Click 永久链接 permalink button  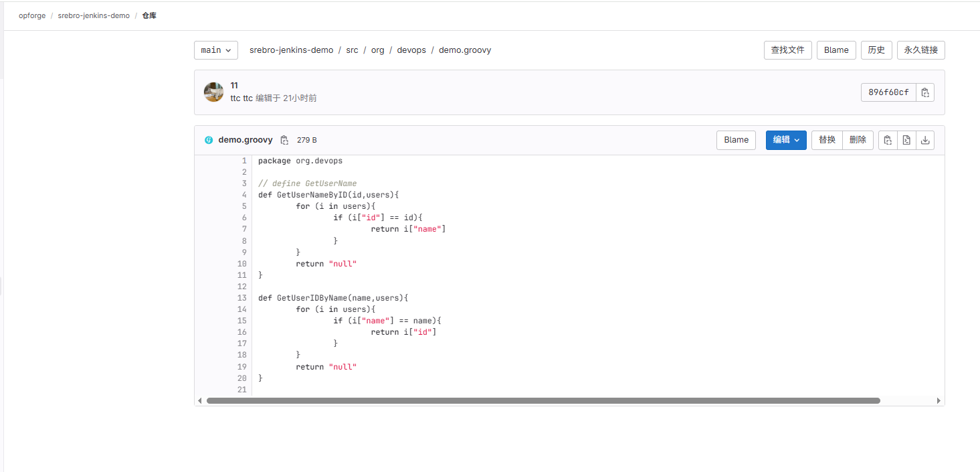point(921,50)
